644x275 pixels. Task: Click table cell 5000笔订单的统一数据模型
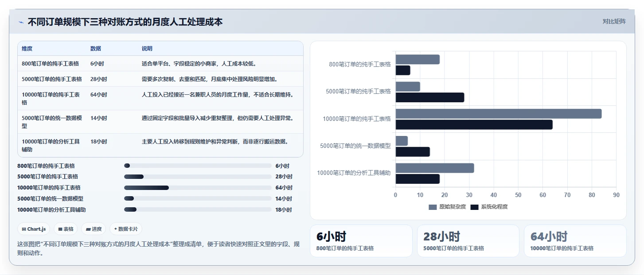pos(52,122)
